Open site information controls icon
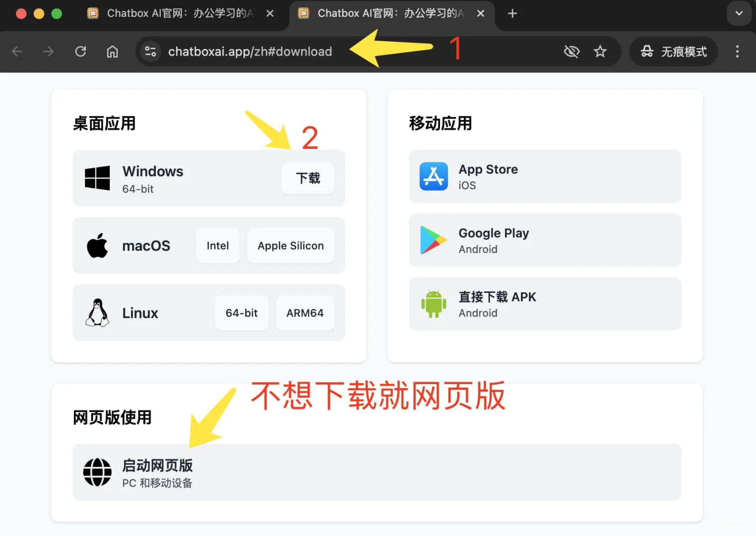The image size is (756, 536). pyautogui.click(x=150, y=51)
